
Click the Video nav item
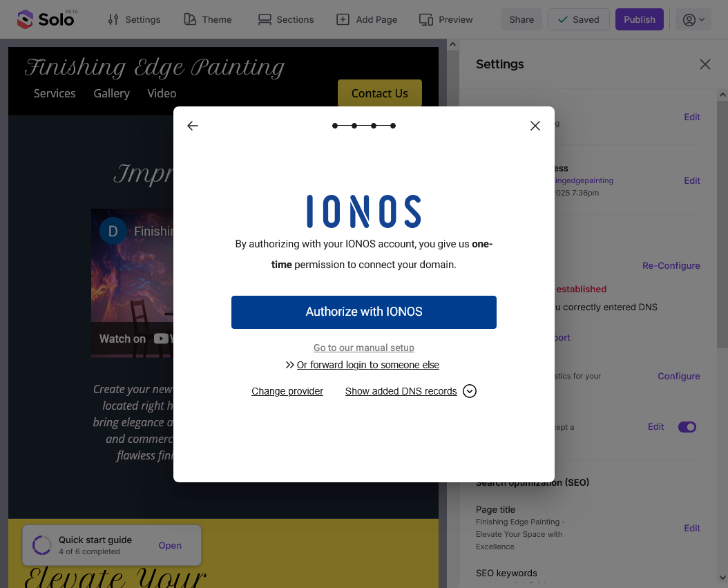[162, 93]
